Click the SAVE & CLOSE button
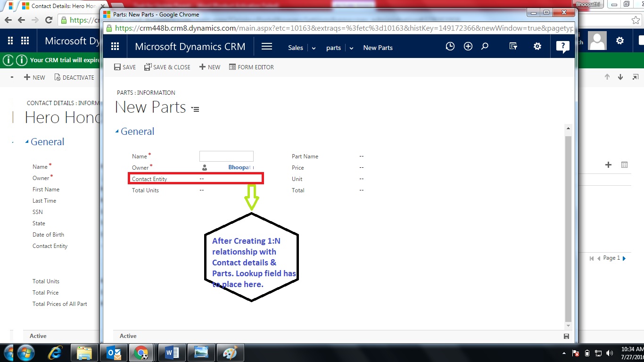The width and height of the screenshot is (644, 362). [167, 67]
